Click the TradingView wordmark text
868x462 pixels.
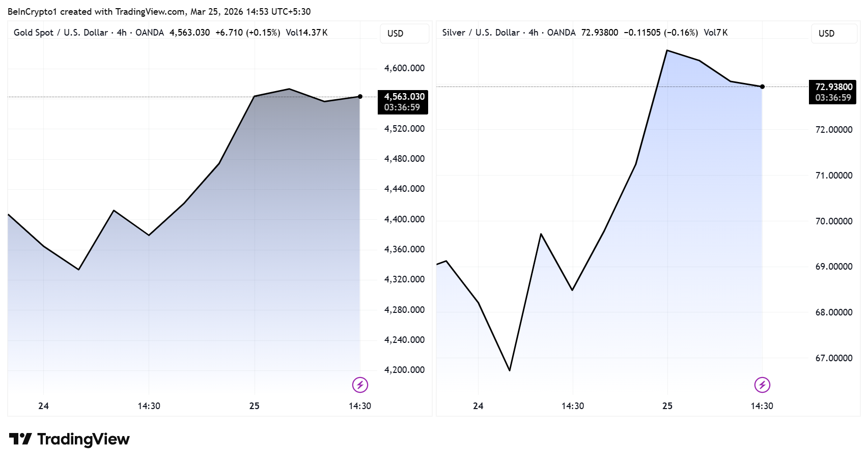point(83,439)
